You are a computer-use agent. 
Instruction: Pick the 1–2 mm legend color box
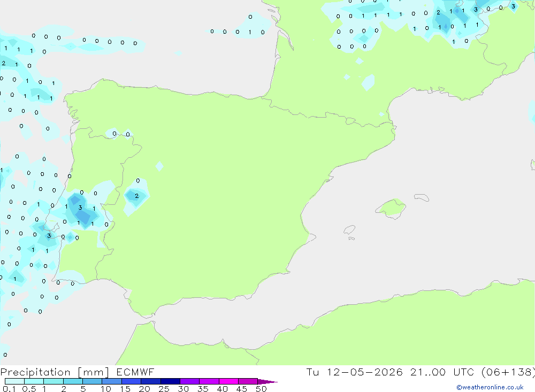pos(53,381)
